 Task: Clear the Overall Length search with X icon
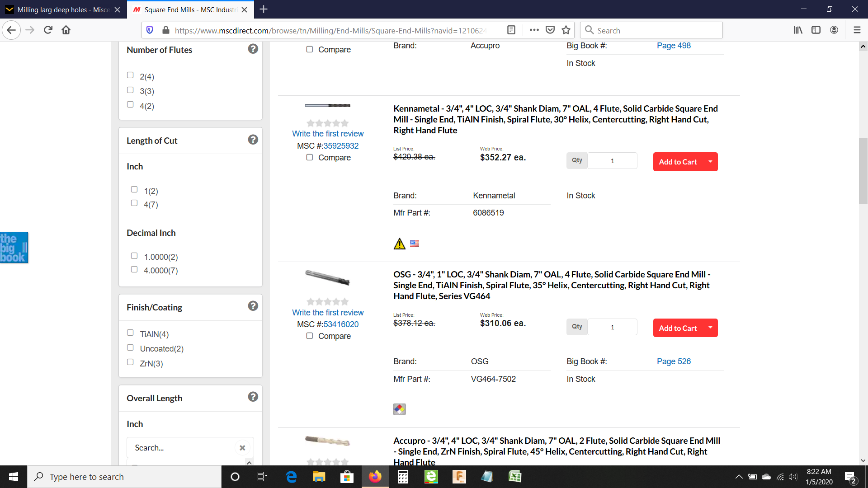(242, 448)
